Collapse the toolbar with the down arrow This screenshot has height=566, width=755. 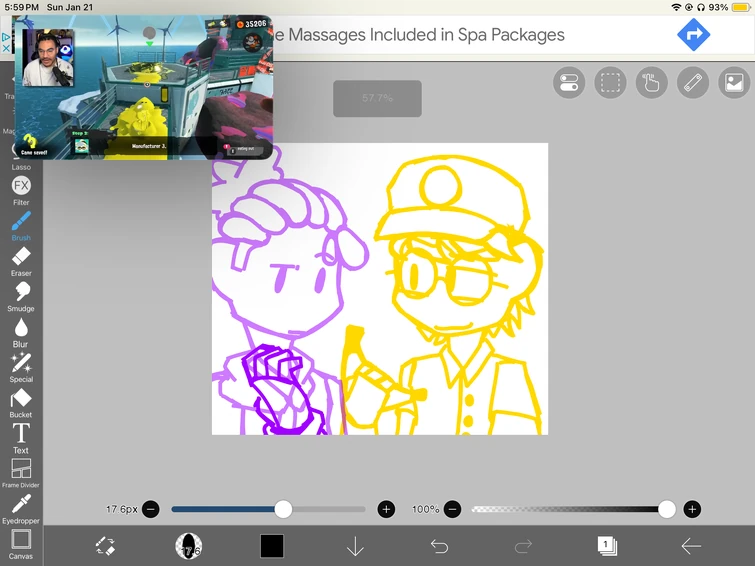pyautogui.click(x=355, y=546)
